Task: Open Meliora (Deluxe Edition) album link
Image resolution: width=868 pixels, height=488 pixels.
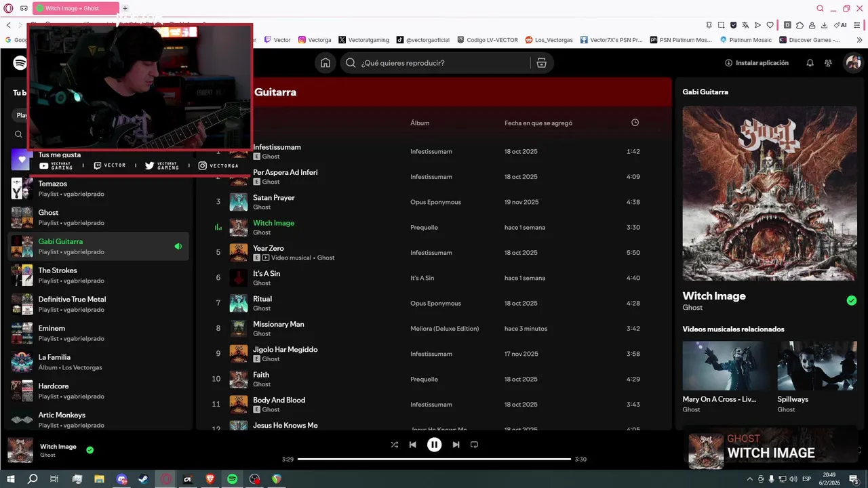Action: (x=444, y=329)
